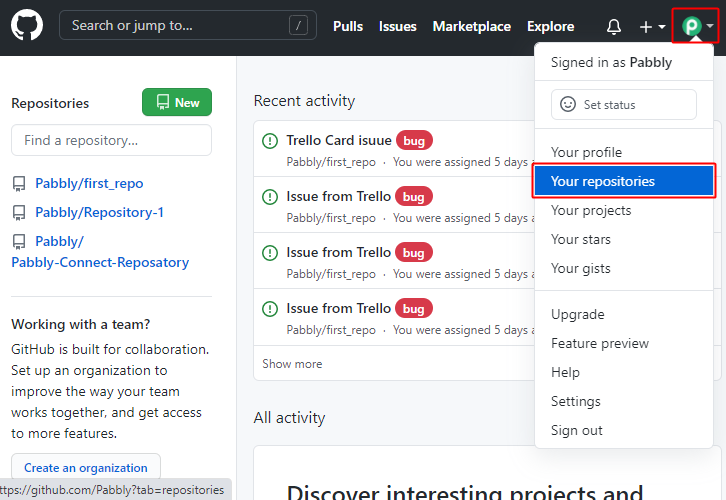Click Show more in Recent activity
The height and width of the screenshot is (500, 726).
(292, 364)
